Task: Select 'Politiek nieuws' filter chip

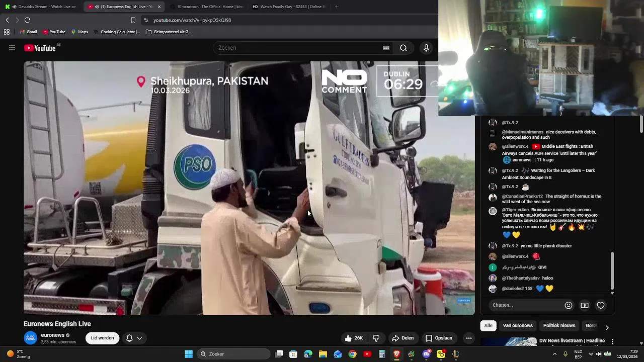Action: click(559, 326)
